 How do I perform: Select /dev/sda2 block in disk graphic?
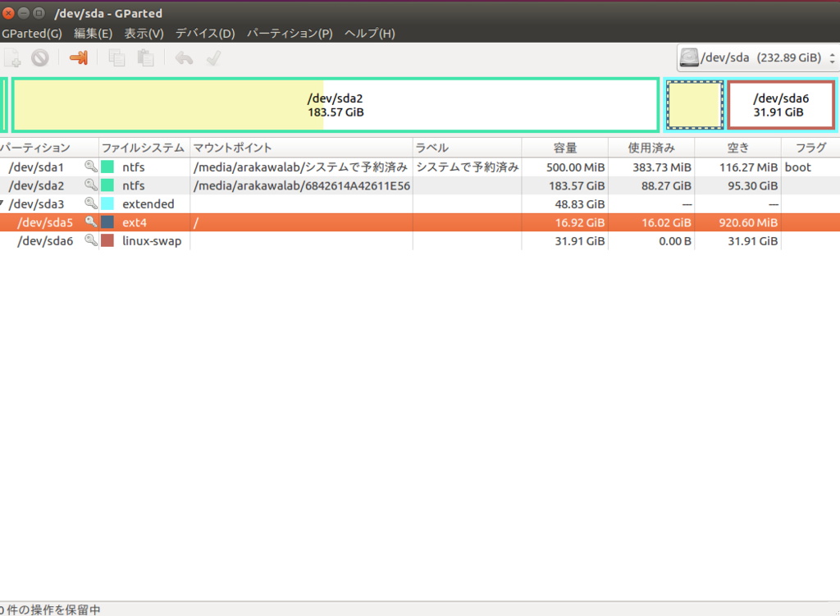(x=336, y=105)
